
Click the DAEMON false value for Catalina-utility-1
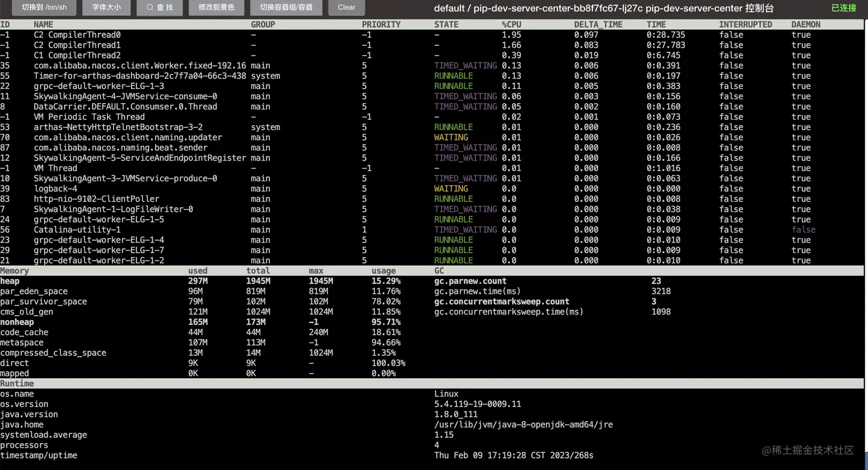803,230
